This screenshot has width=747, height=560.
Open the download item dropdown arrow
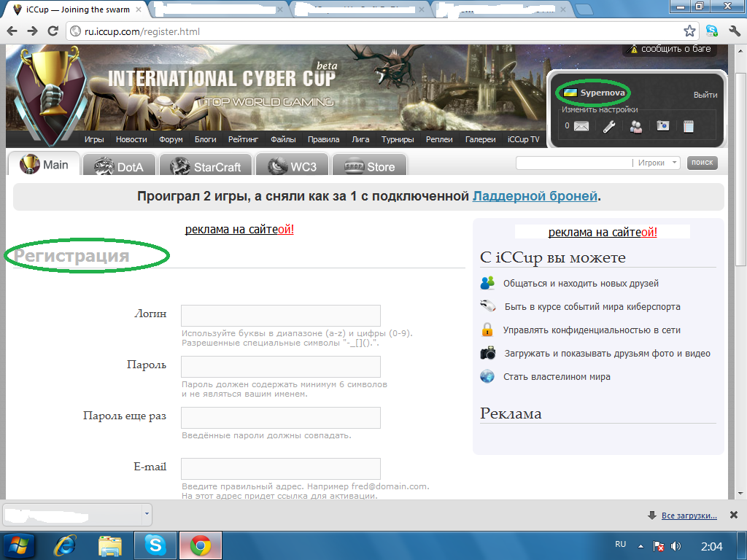coord(147,514)
